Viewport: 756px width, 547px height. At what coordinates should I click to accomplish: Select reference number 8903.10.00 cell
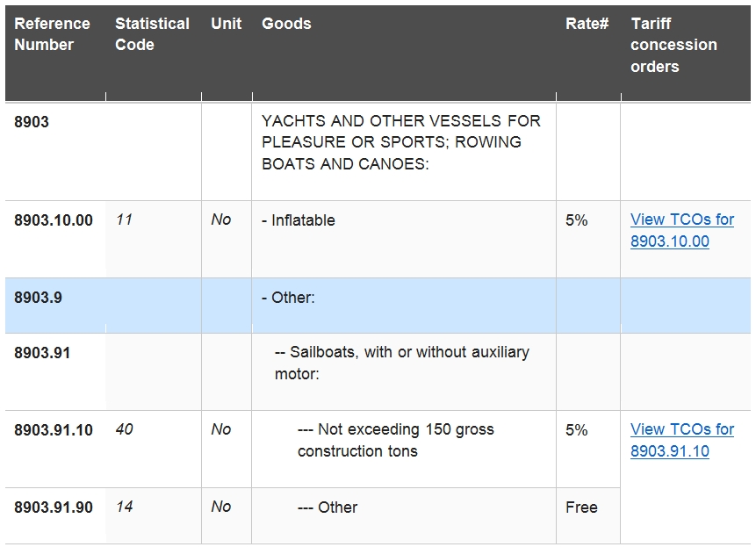click(x=54, y=220)
